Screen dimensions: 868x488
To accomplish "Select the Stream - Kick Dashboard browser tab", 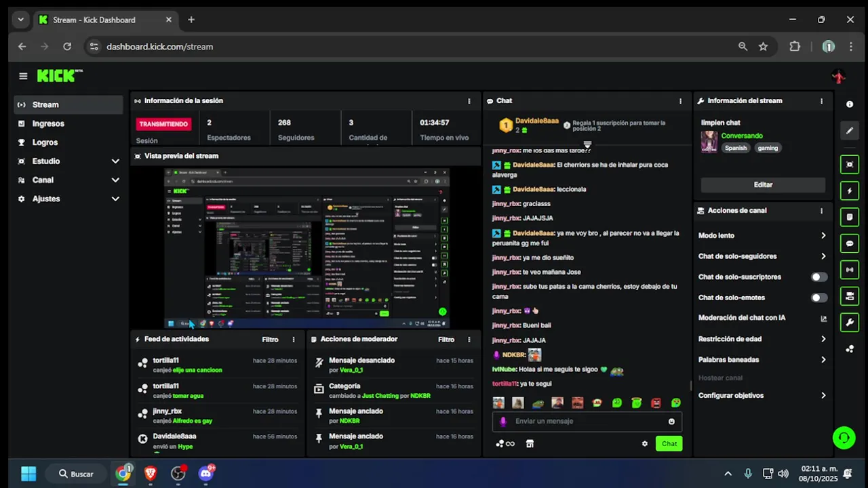I will click(x=105, y=20).
